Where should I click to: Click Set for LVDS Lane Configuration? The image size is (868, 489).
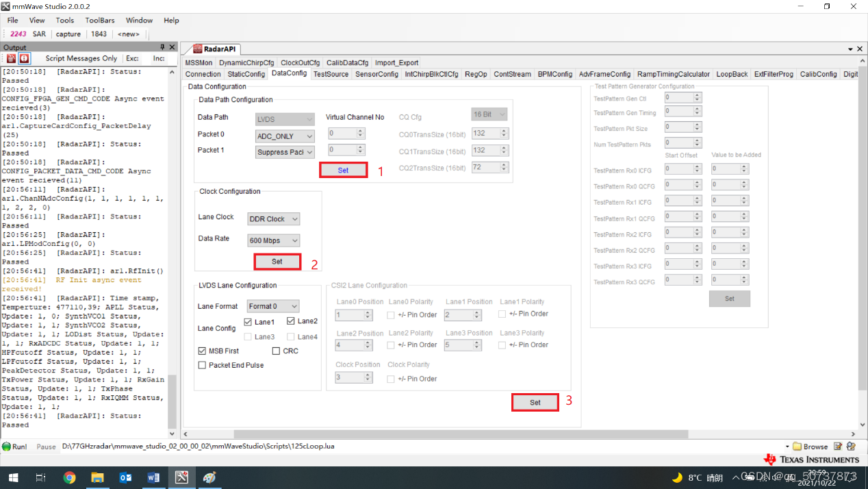535,403
